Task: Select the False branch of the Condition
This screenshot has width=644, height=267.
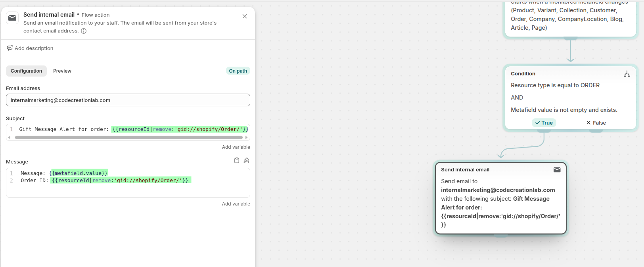Action: [x=596, y=123]
